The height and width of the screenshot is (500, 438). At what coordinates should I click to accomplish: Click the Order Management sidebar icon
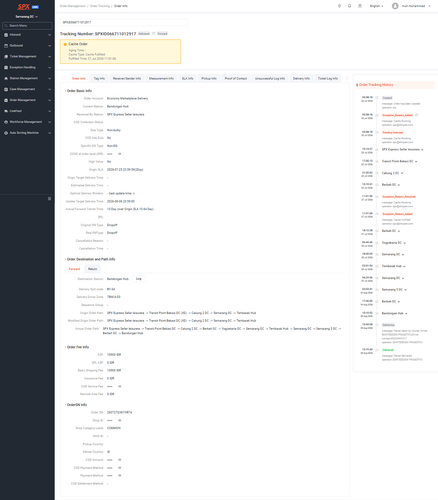point(6,100)
